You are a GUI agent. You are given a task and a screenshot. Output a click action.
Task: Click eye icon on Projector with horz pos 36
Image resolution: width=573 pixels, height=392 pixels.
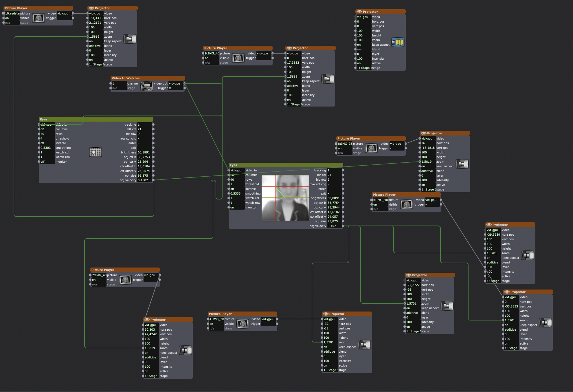point(424,133)
